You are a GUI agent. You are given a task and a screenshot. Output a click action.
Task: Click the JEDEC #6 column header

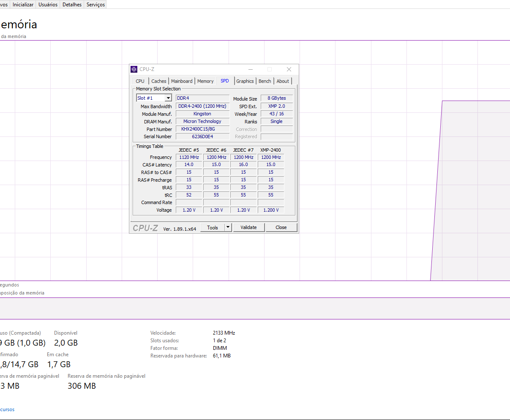click(x=216, y=150)
